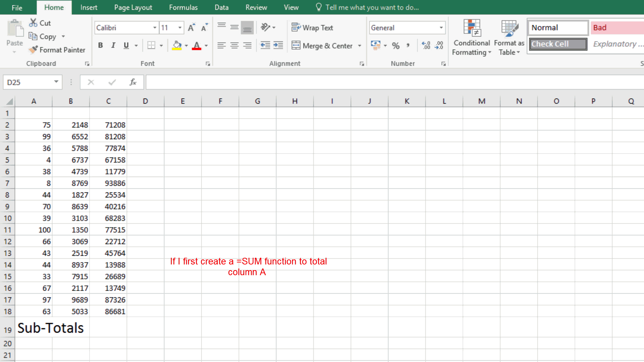Screen dimensions: 644x362
Task: Open the Name Box dropdown arrow
Action: point(56,82)
